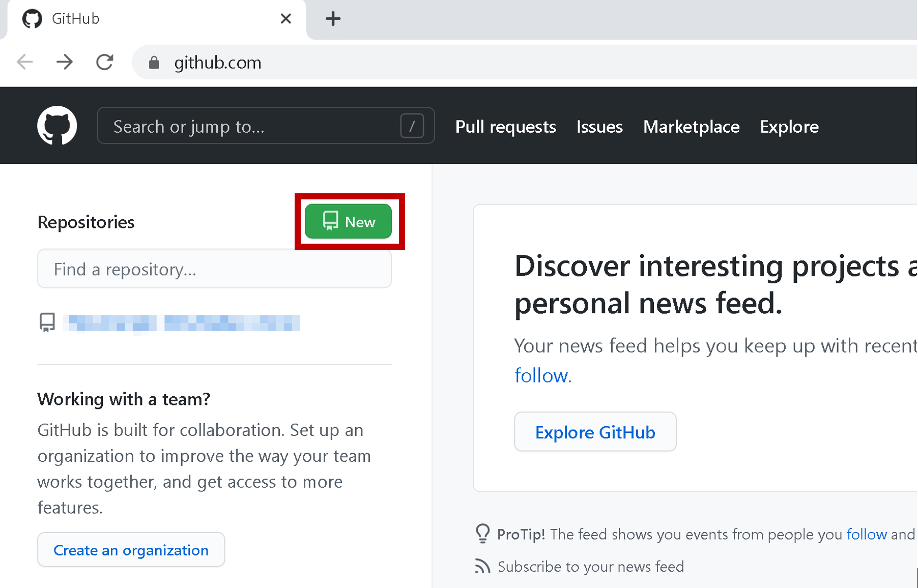Click the follow link in the ProTip

click(x=867, y=534)
